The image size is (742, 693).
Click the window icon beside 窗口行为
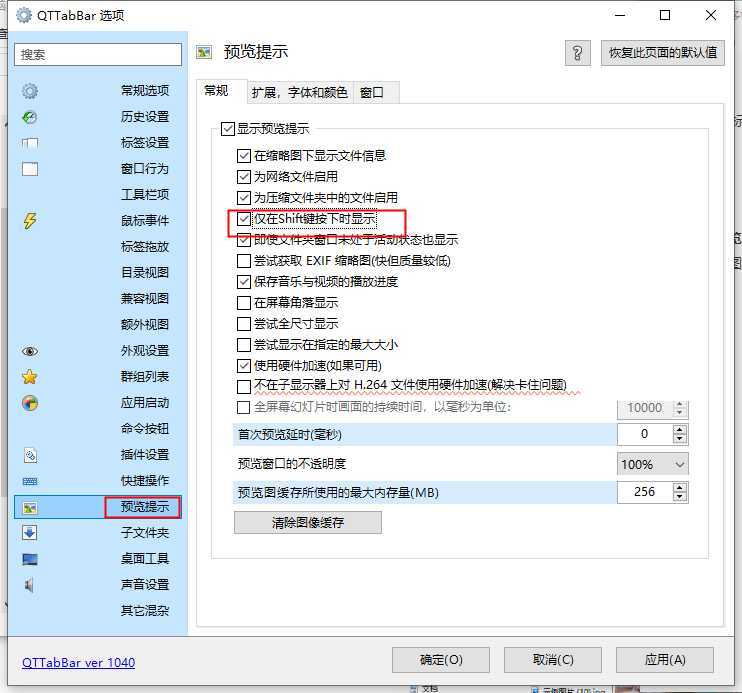(30, 169)
